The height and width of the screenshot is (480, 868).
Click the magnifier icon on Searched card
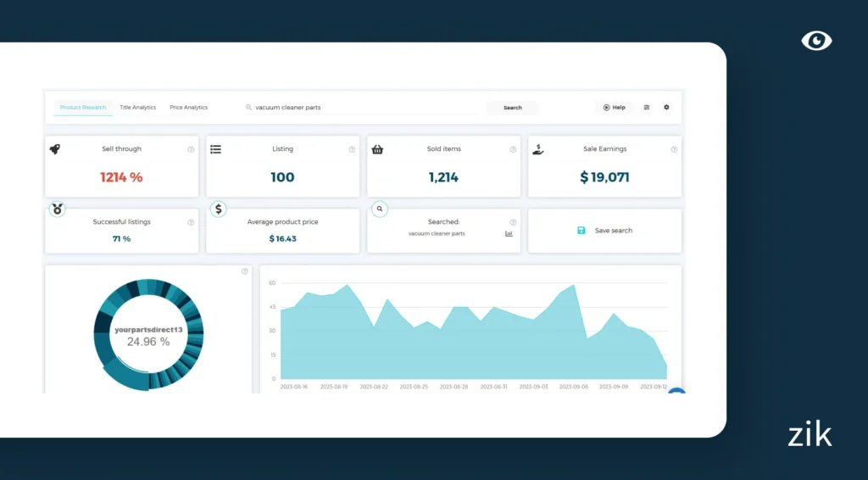380,209
